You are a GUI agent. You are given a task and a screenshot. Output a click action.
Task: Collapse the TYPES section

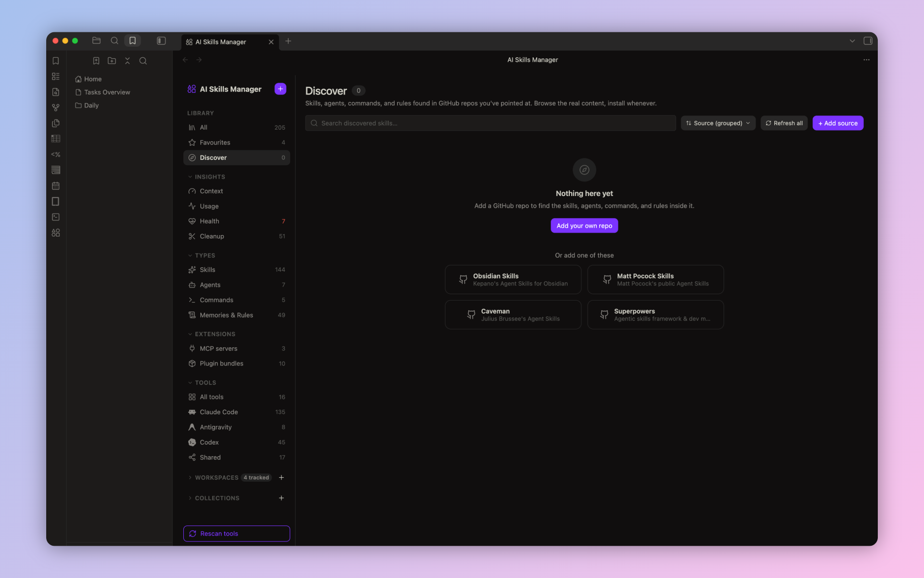[202, 255]
